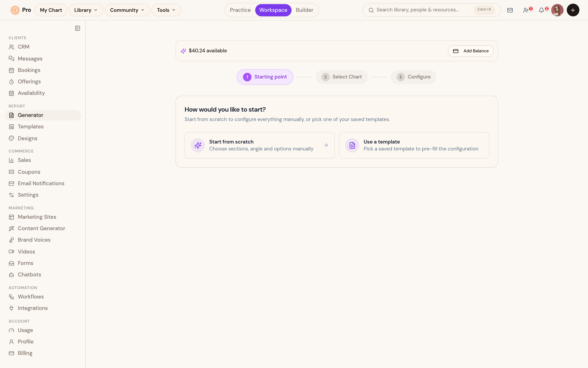Viewport: 588px width, 368px height.
Task: Open the user profile avatar
Action: pos(557,10)
